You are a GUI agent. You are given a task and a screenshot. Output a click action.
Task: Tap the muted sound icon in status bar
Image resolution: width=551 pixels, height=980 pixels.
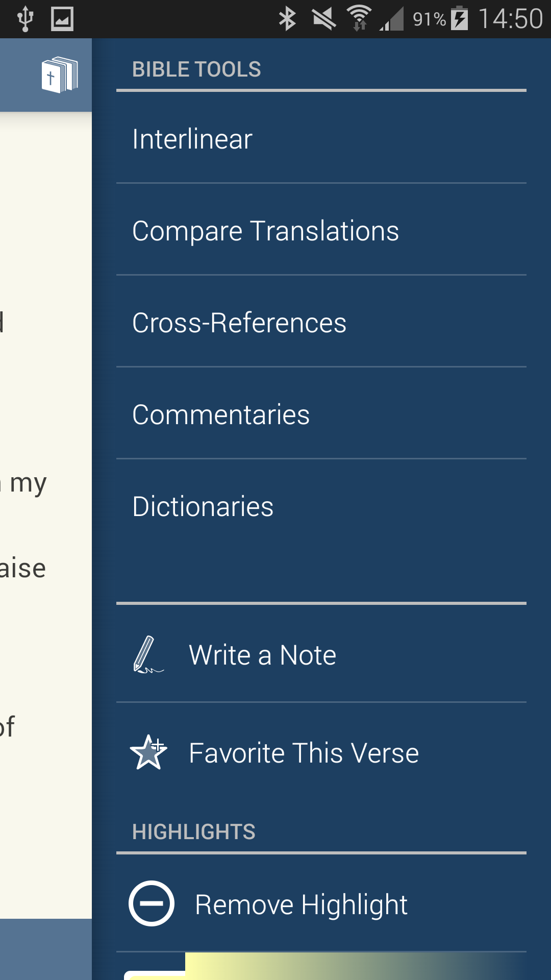(x=324, y=19)
